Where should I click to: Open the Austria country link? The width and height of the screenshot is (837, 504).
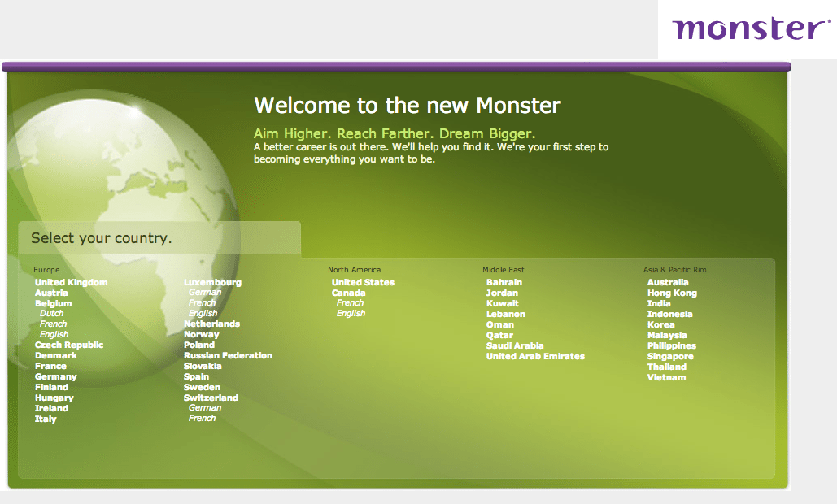tap(51, 293)
